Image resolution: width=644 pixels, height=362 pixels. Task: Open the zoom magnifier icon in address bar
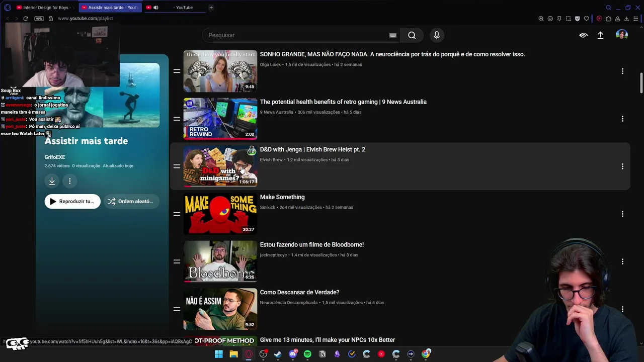(x=541, y=19)
